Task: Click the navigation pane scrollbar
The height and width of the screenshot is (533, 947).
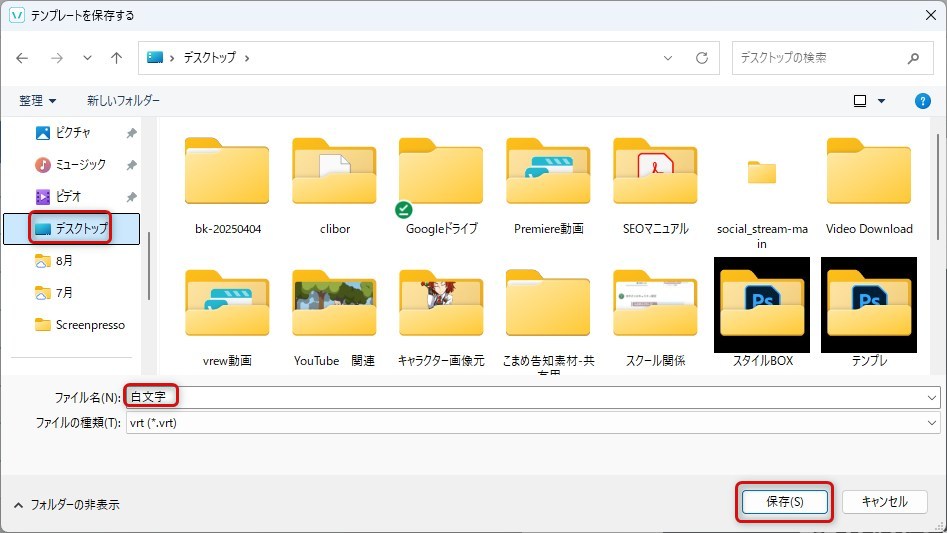Action: point(149,266)
